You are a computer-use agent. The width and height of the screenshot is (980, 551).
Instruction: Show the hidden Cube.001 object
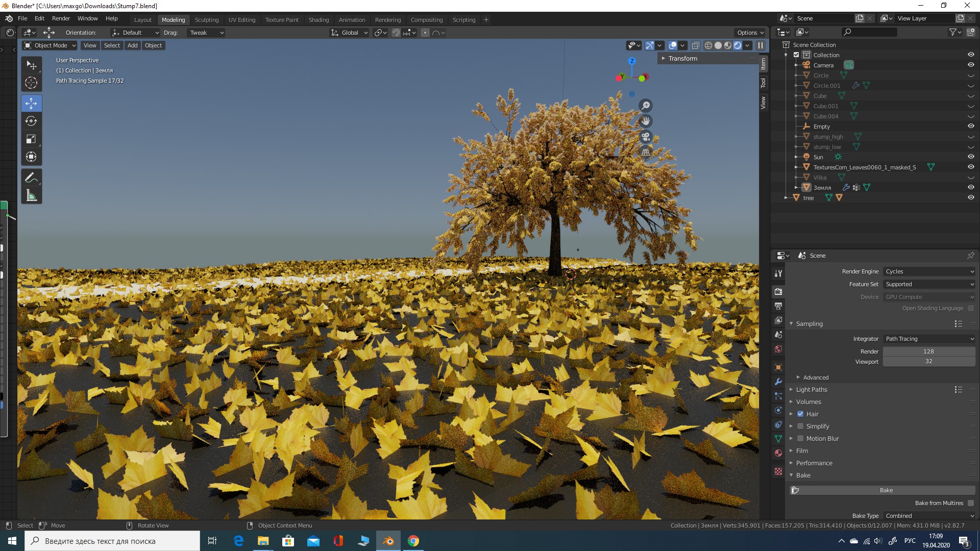click(971, 106)
